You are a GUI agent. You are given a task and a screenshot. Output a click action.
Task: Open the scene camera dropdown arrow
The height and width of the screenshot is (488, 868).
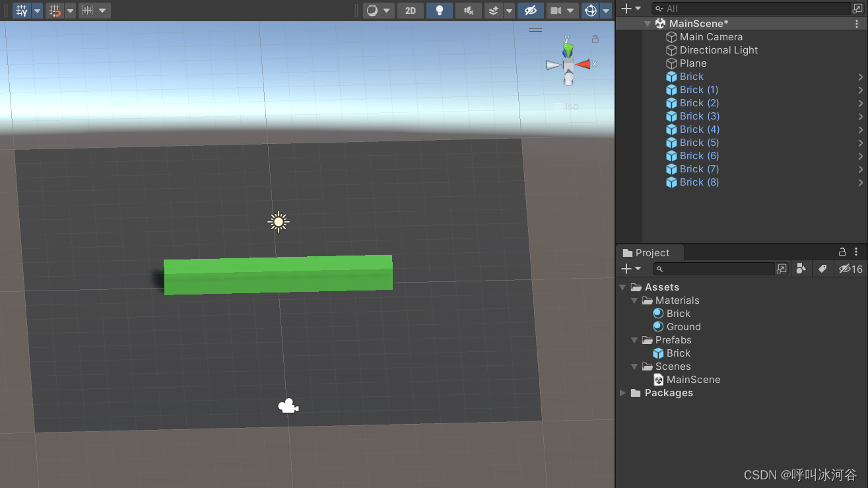[572, 11]
